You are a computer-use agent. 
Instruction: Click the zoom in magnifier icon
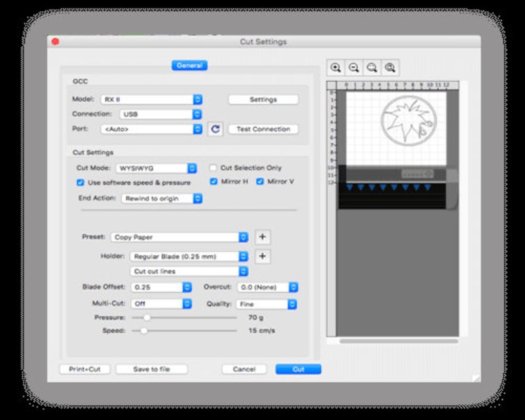[335, 67]
